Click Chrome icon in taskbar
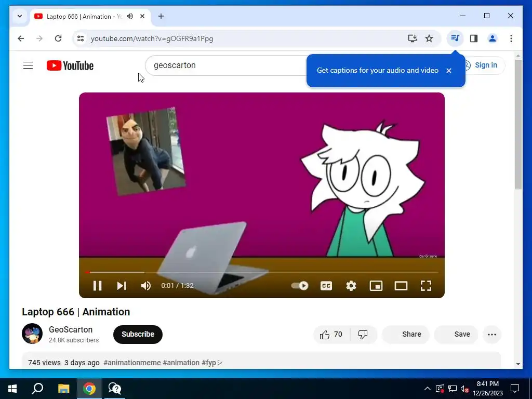Viewport: 532px width, 399px height. tap(89, 389)
